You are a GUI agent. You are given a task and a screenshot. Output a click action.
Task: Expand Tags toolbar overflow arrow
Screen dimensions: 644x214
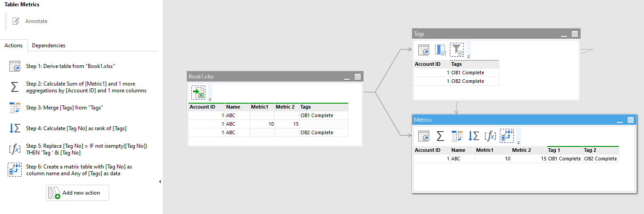click(x=468, y=56)
